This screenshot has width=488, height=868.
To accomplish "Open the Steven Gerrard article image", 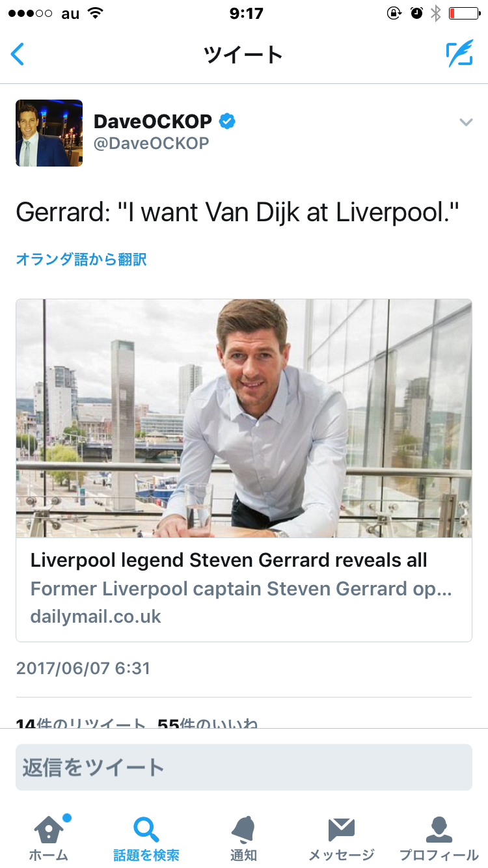I will 244,418.
